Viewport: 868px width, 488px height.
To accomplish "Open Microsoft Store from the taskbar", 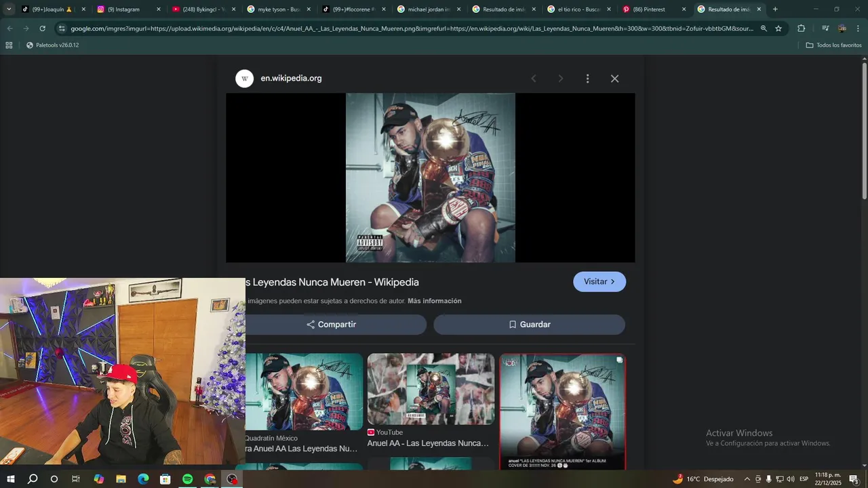I will pos(165,479).
